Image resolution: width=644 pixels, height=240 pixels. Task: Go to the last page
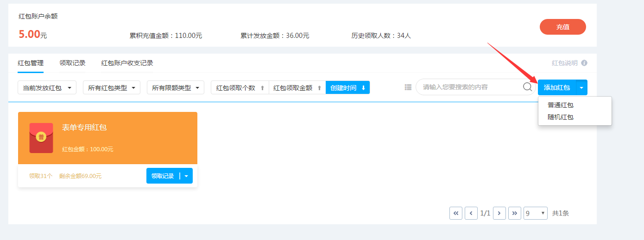(x=515, y=213)
